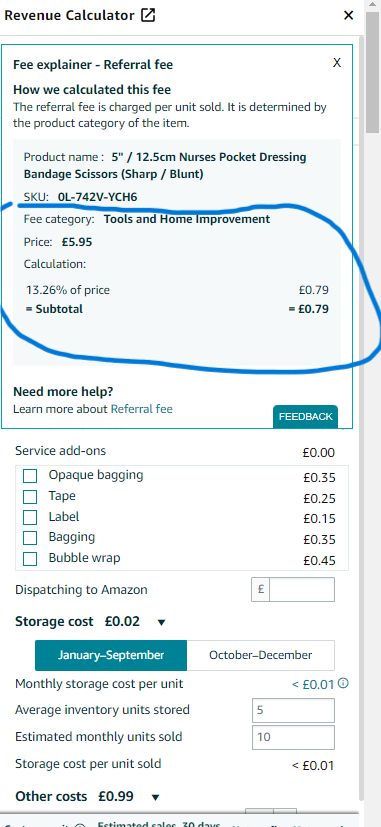This screenshot has height=827, width=381.
Task: Focus the Dispatching to Amazon field
Action: coord(293,589)
